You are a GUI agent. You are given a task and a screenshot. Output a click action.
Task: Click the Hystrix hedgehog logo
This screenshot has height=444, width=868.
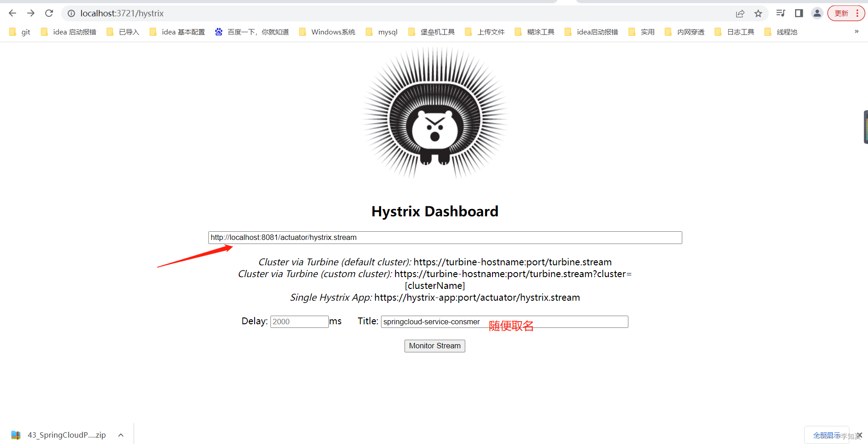(x=435, y=113)
